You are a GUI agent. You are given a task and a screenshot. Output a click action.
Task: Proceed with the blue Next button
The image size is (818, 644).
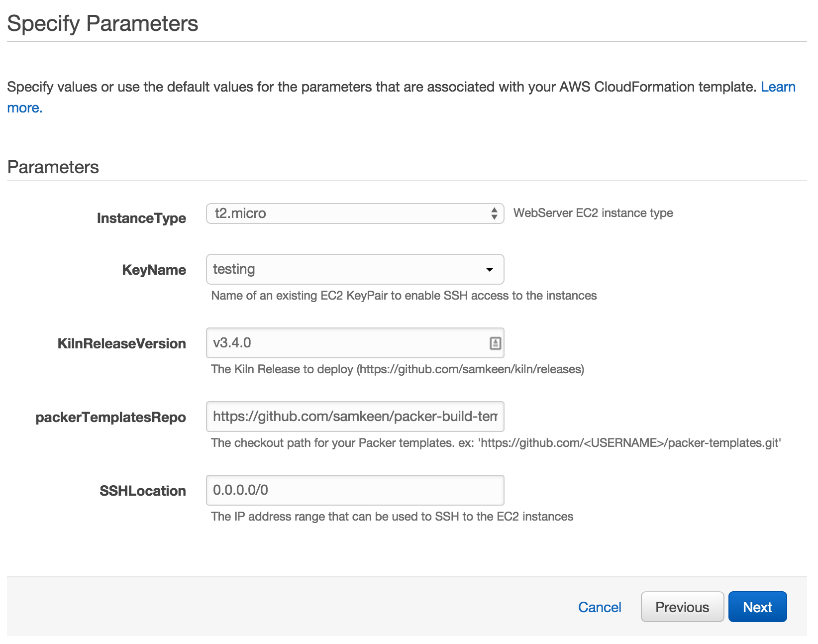757,607
